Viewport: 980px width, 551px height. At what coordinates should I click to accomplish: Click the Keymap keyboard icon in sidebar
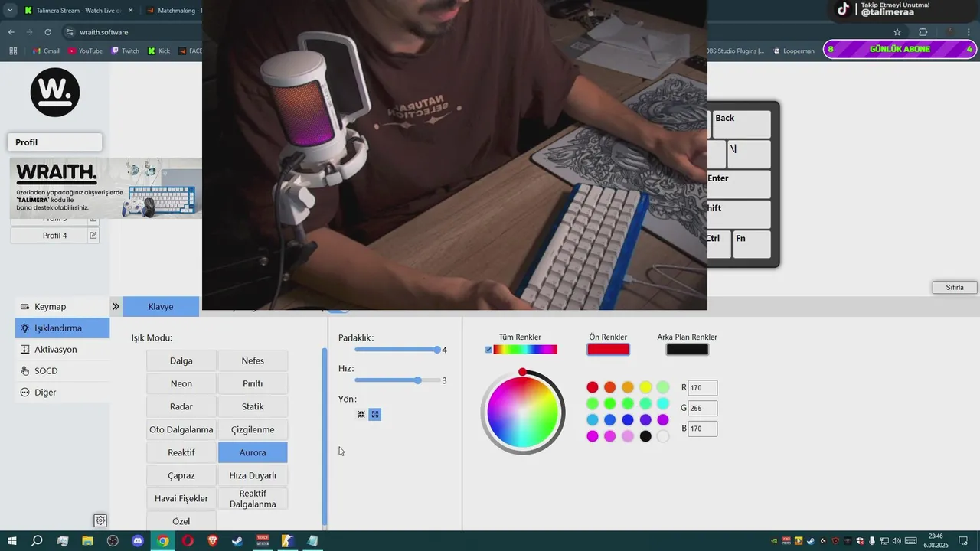tap(25, 306)
